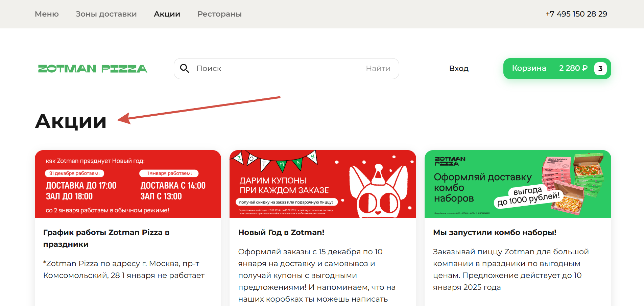Image resolution: width=644 pixels, height=306 pixels.
Task: Open the Дарим купоны promo banner
Action: pyautogui.click(x=323, y=184)
